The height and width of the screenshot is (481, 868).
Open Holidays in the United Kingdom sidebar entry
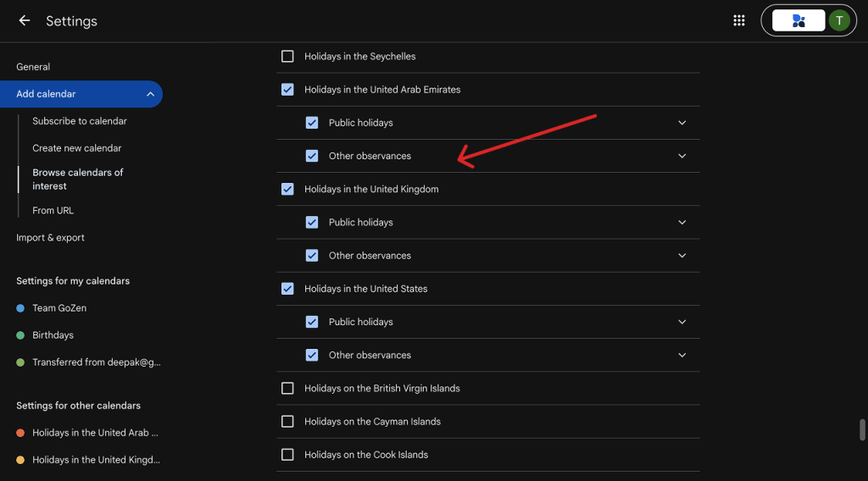click(x=97, y=460)
